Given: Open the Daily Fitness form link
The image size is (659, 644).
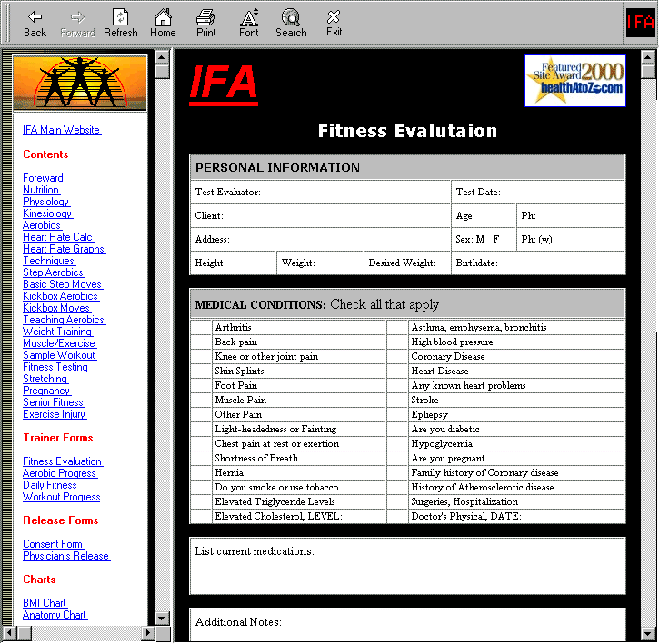Looking at the screenshot, I should click(50, 485).
